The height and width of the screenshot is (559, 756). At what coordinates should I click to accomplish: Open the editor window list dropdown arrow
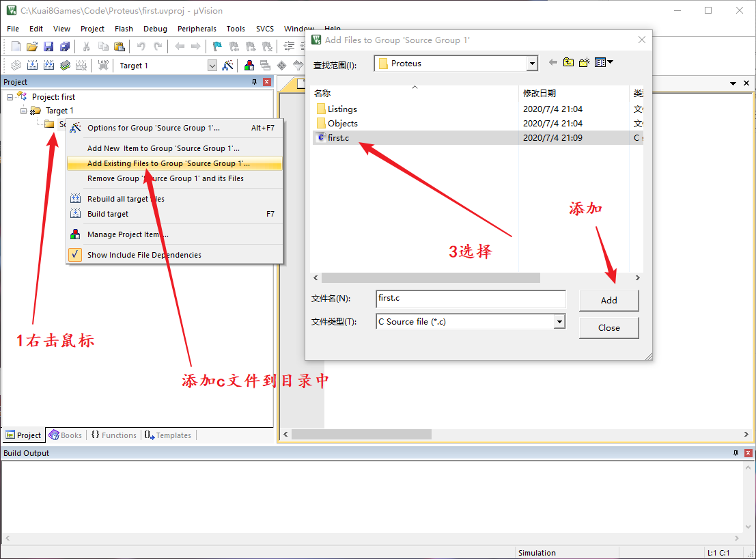pyautogui.click(x=733, y=83)
